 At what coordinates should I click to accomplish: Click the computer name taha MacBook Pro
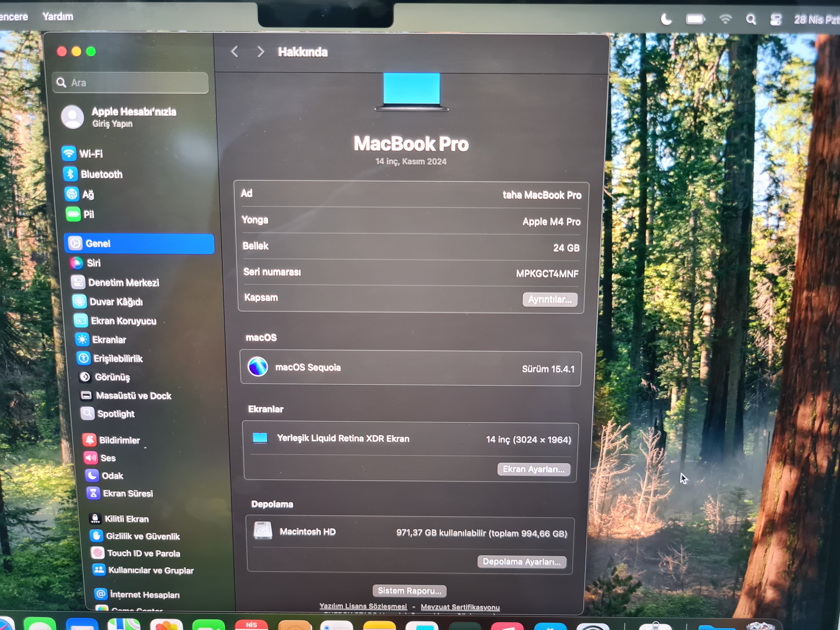tap(542, 195)
